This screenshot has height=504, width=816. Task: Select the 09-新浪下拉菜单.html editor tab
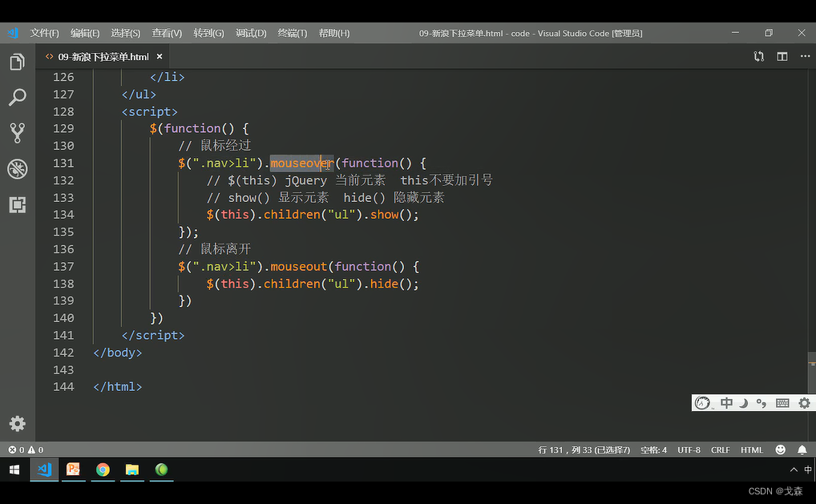[102, 57]
